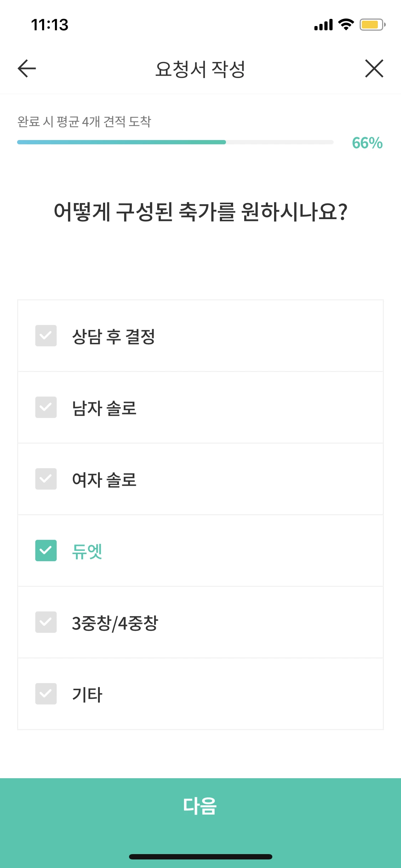Uncheck the 듀엣 checkbox

[x=46, y=551]
